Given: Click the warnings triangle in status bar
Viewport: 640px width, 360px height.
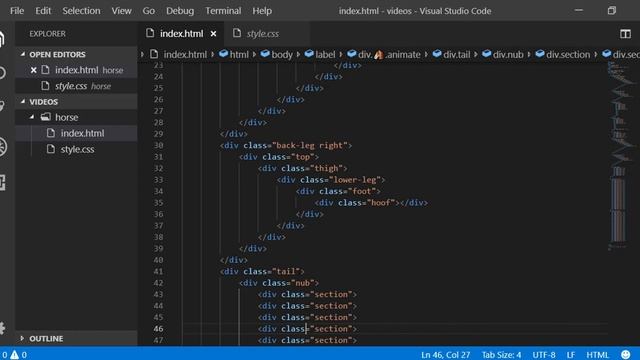Looking at the screenshot, I should point(15,354).
